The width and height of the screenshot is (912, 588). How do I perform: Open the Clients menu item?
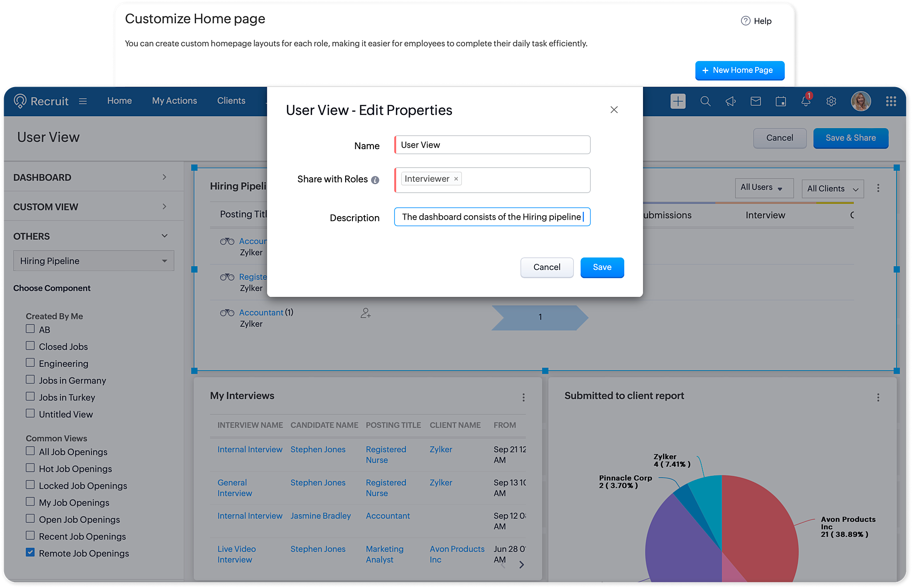pyautogui.click(x=231, y=101)
